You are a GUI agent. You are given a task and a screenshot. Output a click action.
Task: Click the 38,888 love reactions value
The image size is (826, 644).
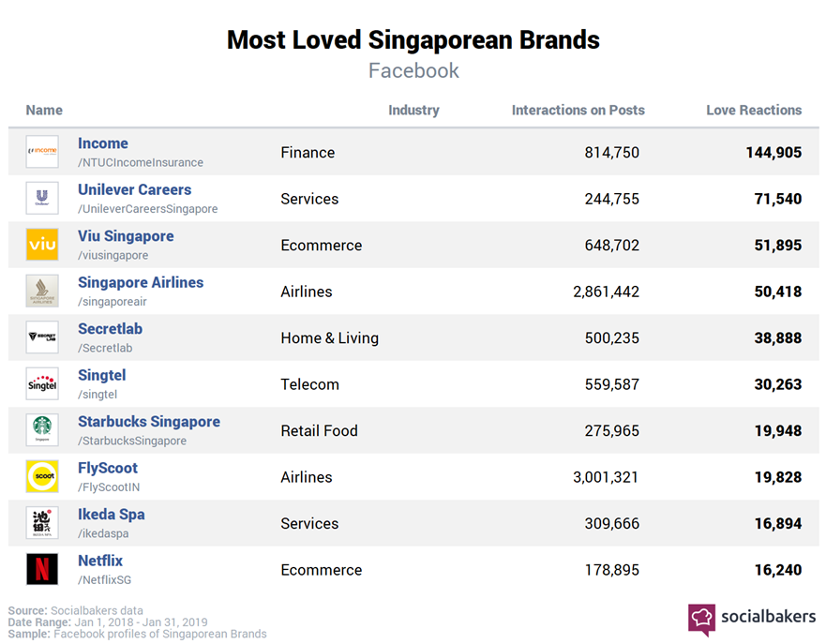778,337
